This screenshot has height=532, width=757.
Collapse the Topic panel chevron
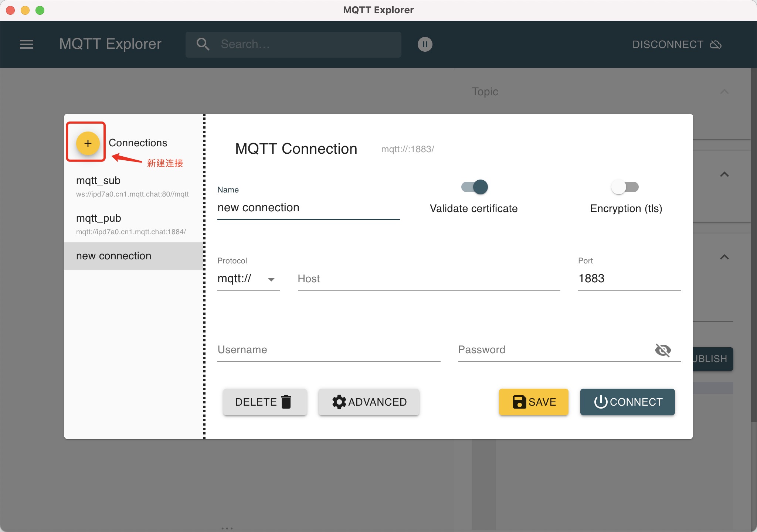pyautogui.click(x=724, y=92)
